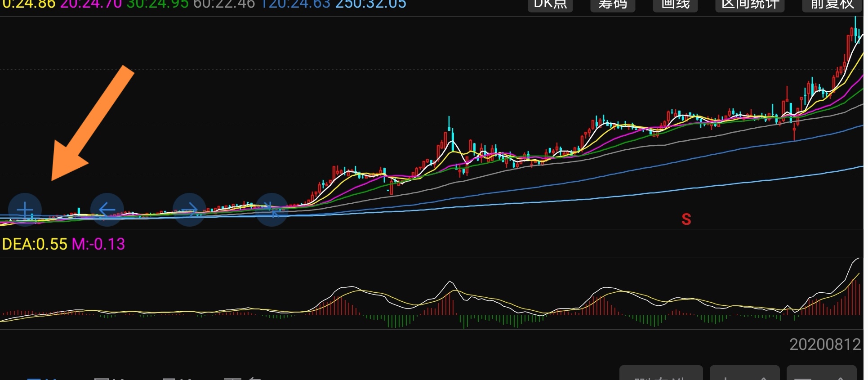This screenshot has width=868, height=380.
Task: Tap the 120:24.63 moving average label
Action: 296,4
